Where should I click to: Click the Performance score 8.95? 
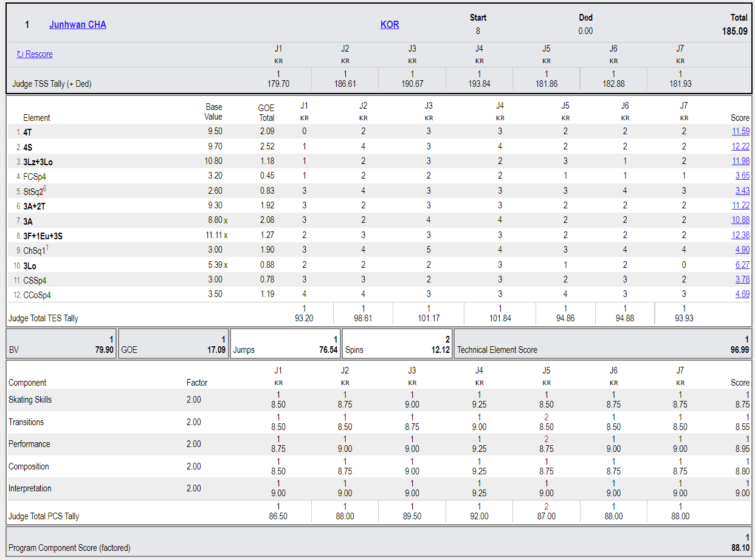point(742,449)
